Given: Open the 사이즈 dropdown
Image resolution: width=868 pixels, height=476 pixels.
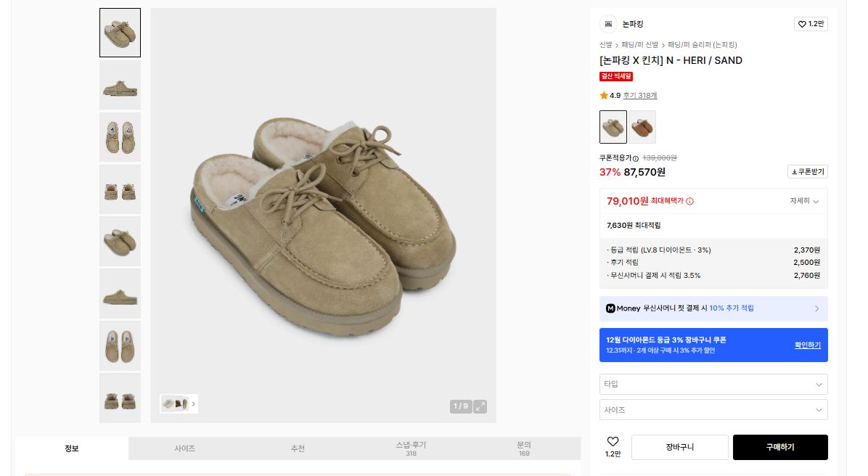Looking at the screenshot, I should [x=713, y=409].
